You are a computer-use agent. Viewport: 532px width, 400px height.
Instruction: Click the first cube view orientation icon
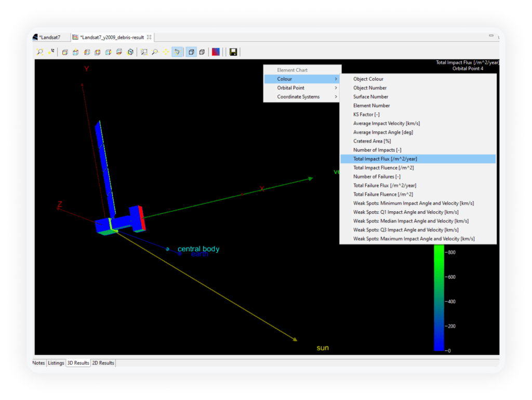coord(65,52)
